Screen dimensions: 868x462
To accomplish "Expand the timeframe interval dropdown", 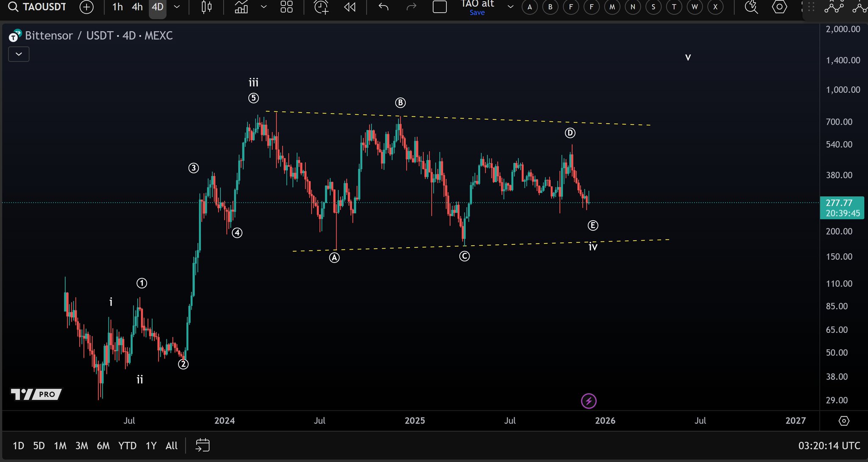I will [x=177, y=7].
